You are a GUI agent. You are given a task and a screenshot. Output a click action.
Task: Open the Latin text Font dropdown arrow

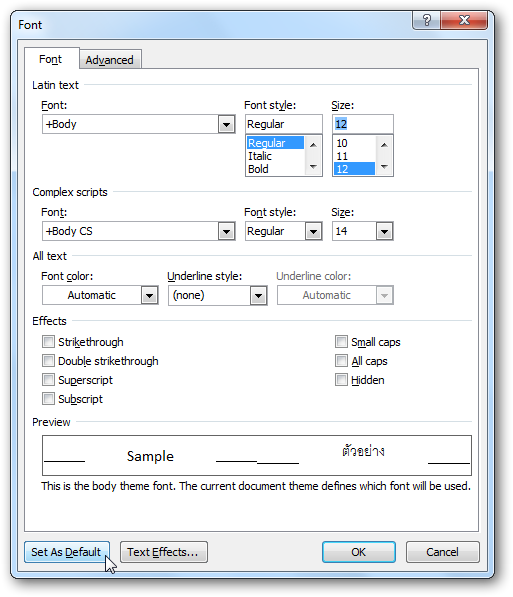pyautogui.click(x=226, y=124)
